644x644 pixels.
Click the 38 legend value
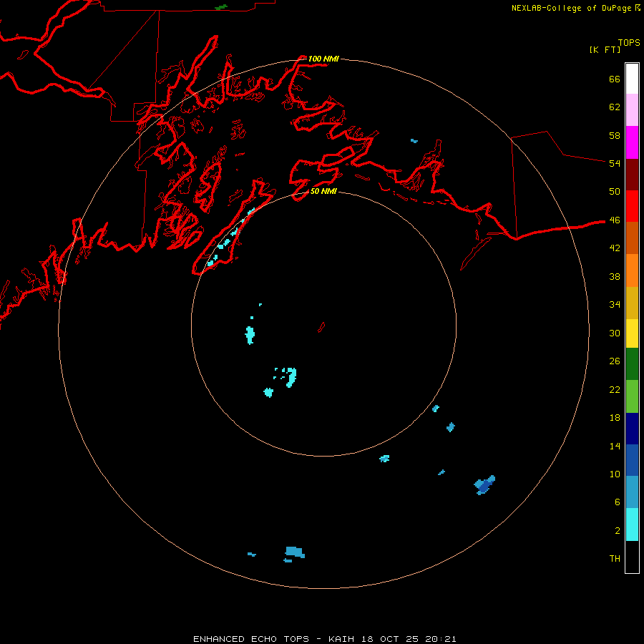(615, 276)
